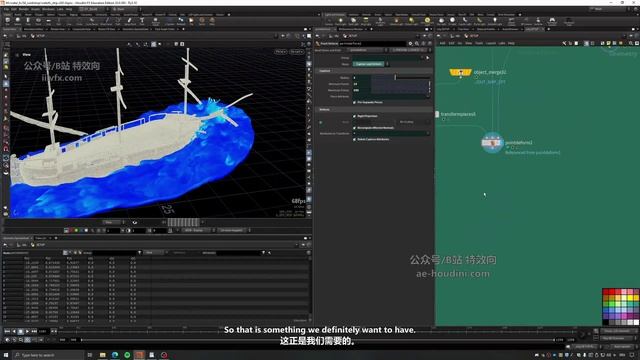Image resolution: width=640 pixels, height=360 pixels.
Task: Add a Spot Light from the shelf
Action: [x=353, y=21]
